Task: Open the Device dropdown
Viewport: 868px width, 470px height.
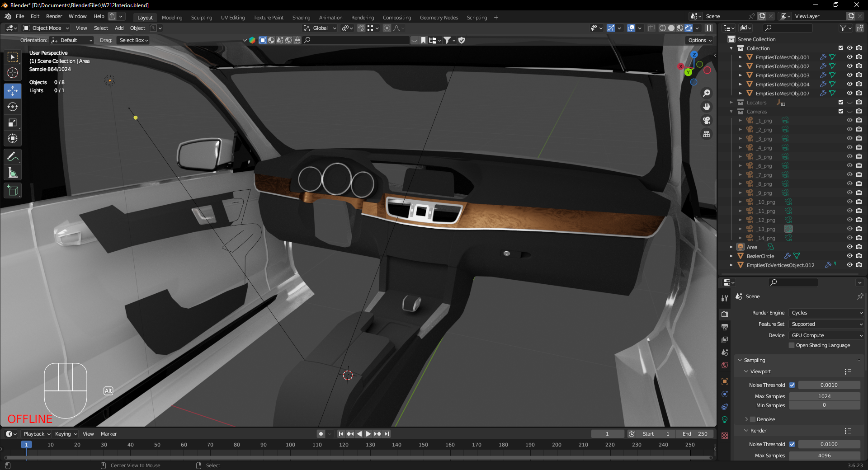Action: click(x=827, y=335)
